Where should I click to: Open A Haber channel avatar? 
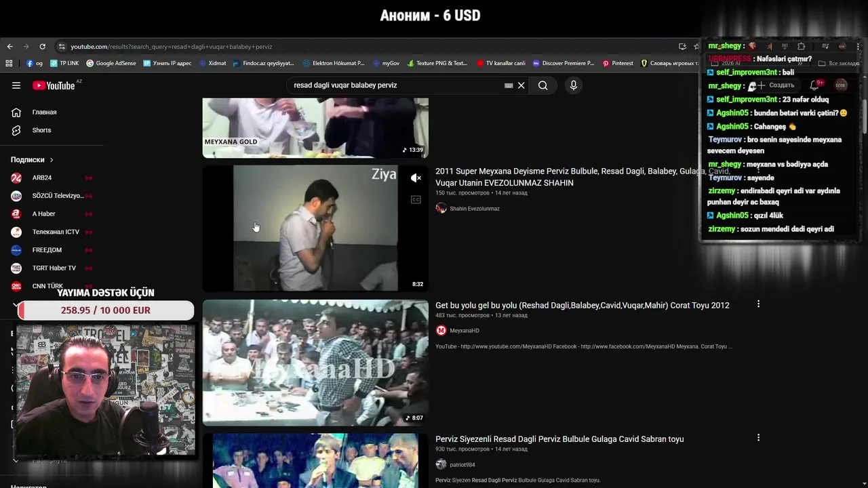click(16, 213)
